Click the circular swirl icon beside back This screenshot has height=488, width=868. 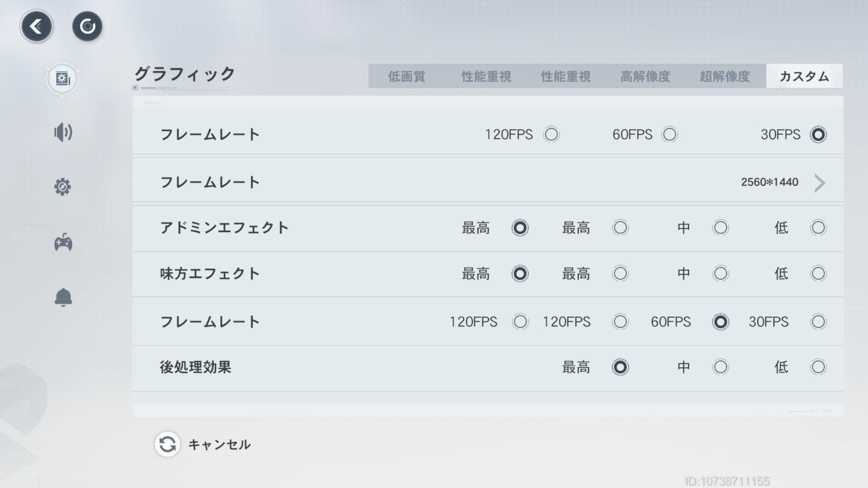[x=87, y=26]
